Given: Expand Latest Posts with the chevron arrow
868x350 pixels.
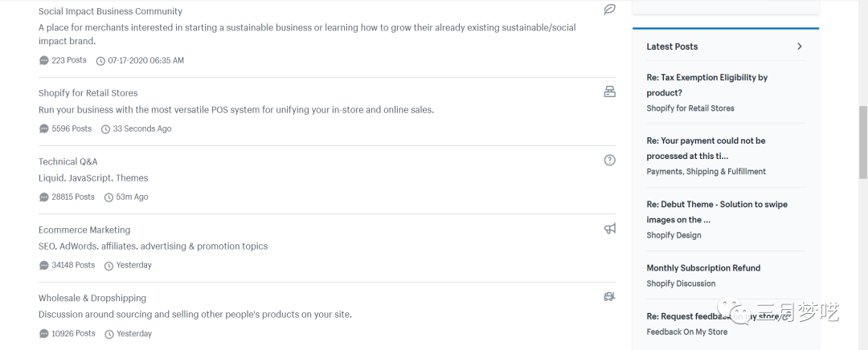Looking at the screenshot, I should point(799,47).
